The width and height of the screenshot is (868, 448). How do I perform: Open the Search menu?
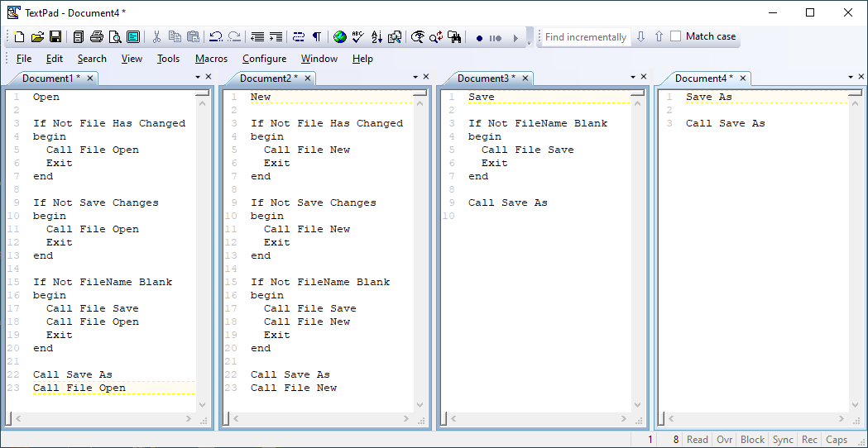pos(92,59)
